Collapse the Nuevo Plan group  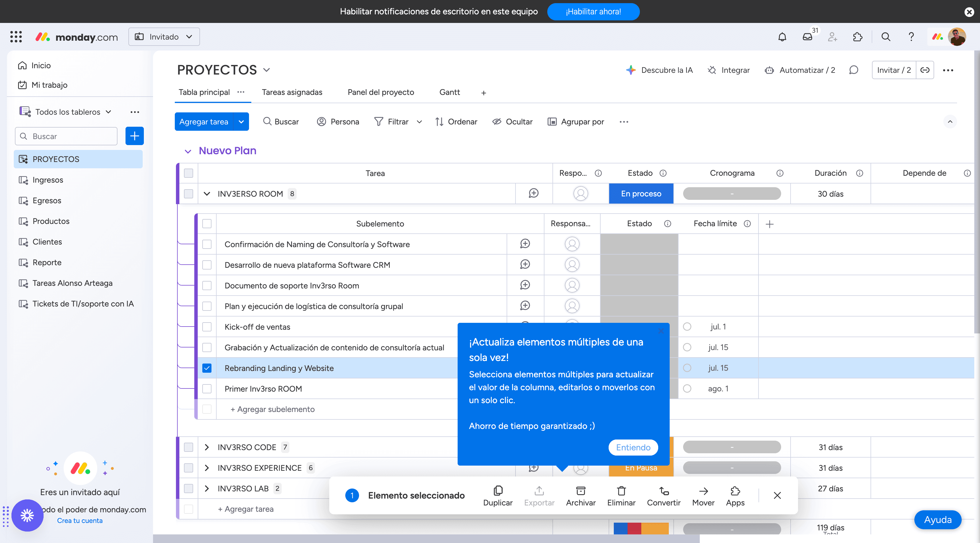click(188, 151)
